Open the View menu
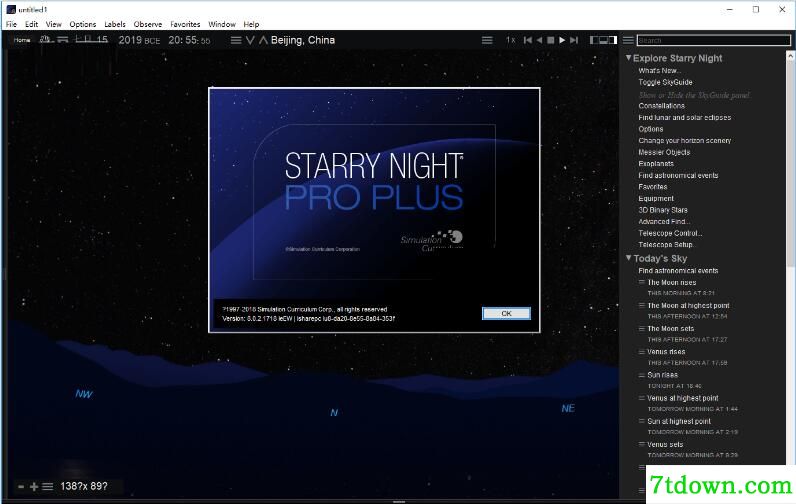The width and height of the screenshot is (796, 504). pos(53,24)
